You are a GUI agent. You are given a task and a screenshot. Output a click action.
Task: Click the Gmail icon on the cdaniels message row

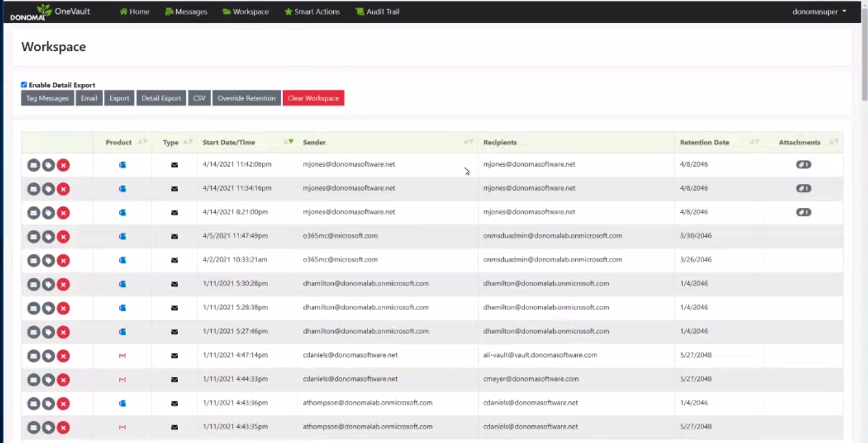122,355
